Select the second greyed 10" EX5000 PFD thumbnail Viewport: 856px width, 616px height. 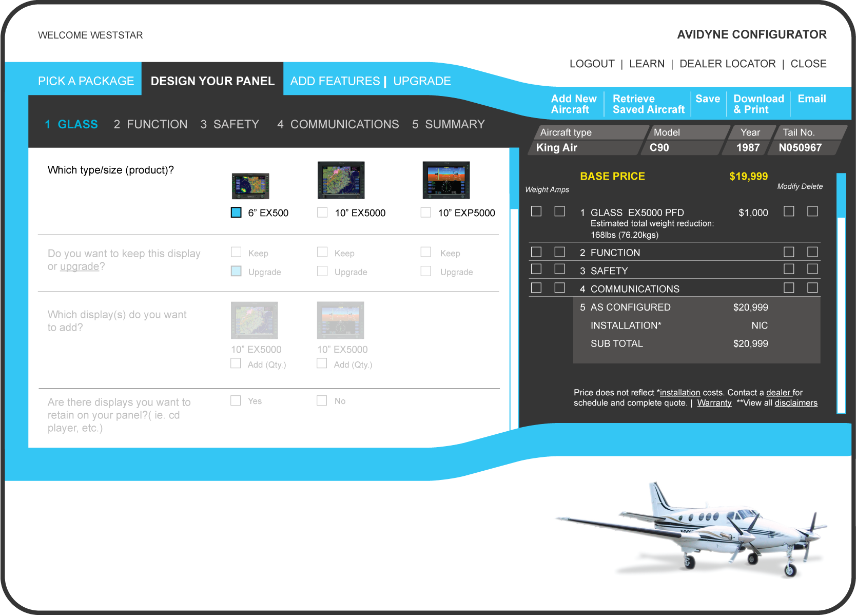340,320
